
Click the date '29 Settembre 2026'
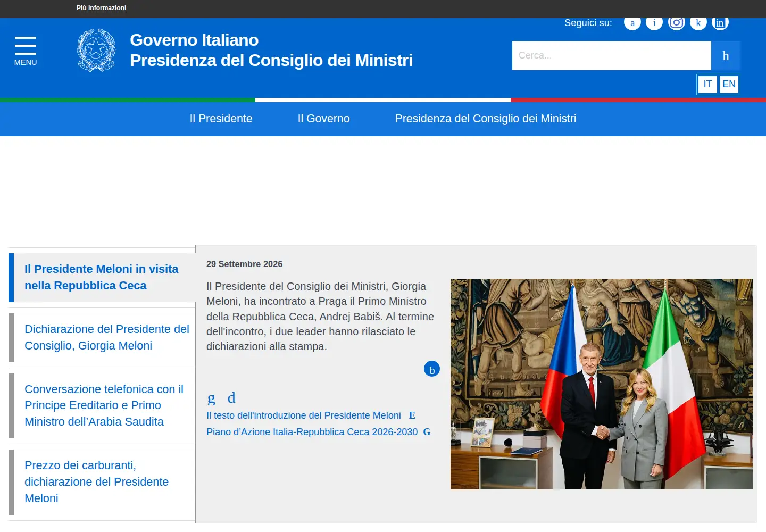tap(245, 264)
